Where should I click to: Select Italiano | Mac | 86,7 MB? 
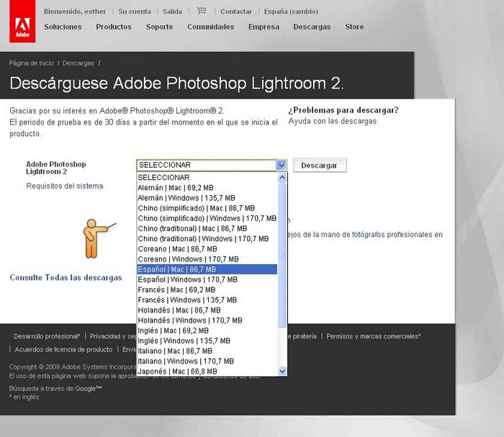(207, 351)
